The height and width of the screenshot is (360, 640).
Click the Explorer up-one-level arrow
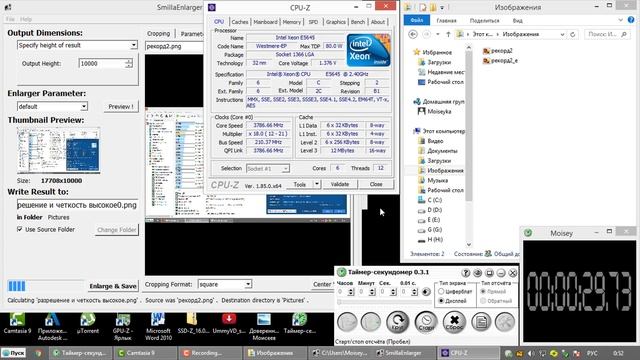coord(448,34)
